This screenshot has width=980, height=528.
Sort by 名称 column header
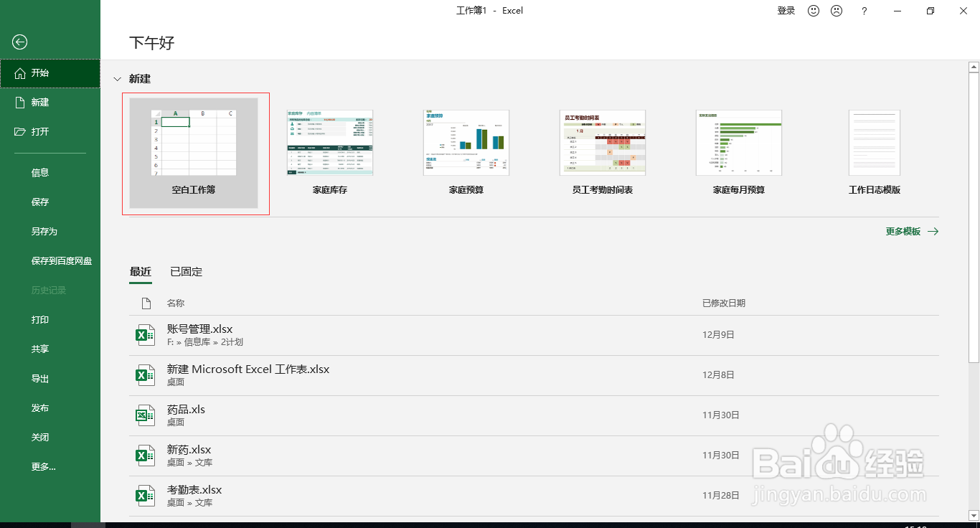tap(176, 303)
